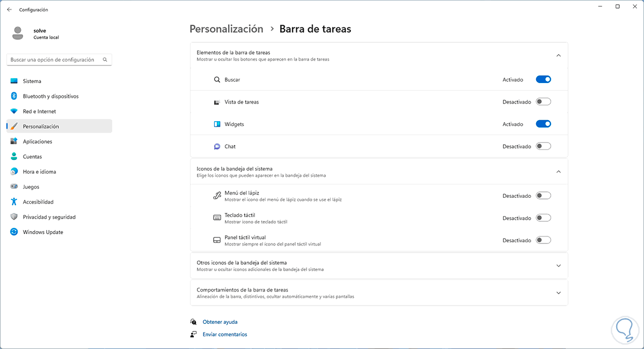Select Aplicaciones in the sidebar

pos(38,142)
